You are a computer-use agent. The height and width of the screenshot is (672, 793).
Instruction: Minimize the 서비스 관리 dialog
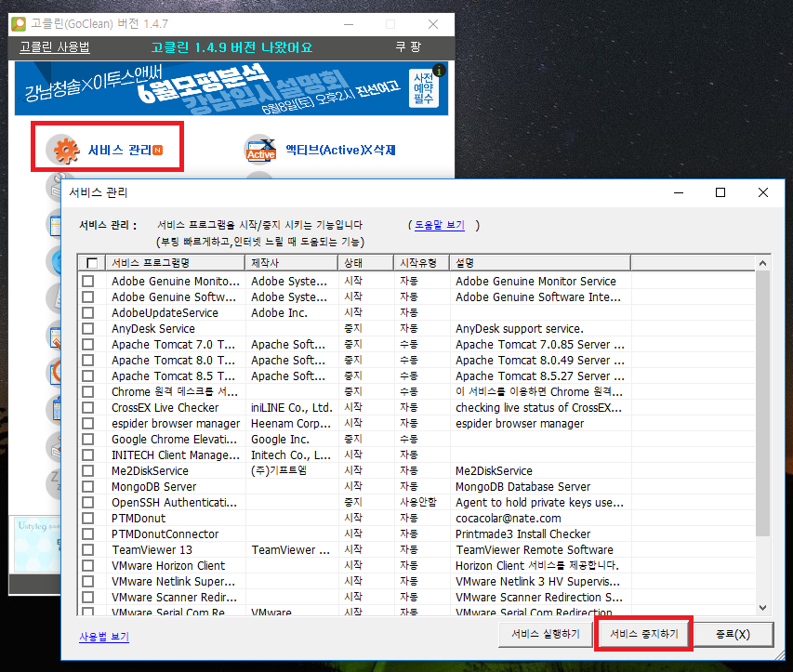tap(679, 192)
